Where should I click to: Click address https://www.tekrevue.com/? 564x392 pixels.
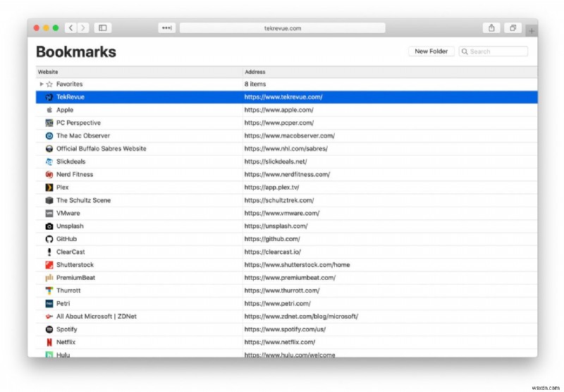click(283, 97)
